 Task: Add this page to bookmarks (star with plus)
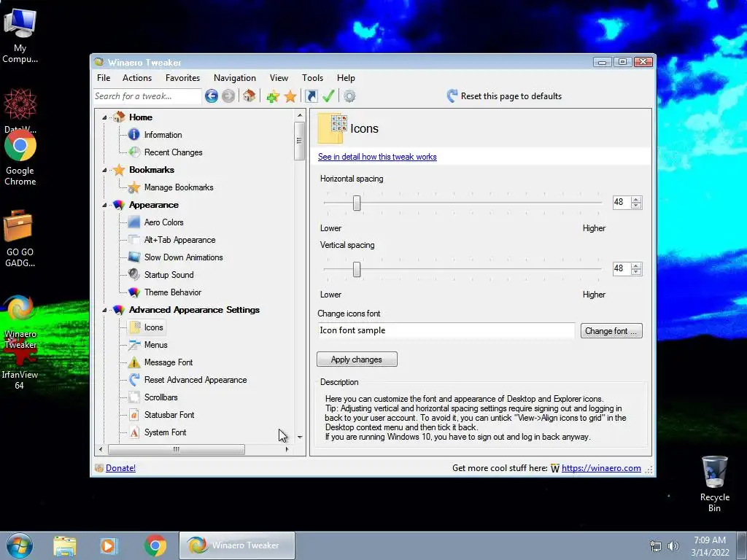pos(273,97)
